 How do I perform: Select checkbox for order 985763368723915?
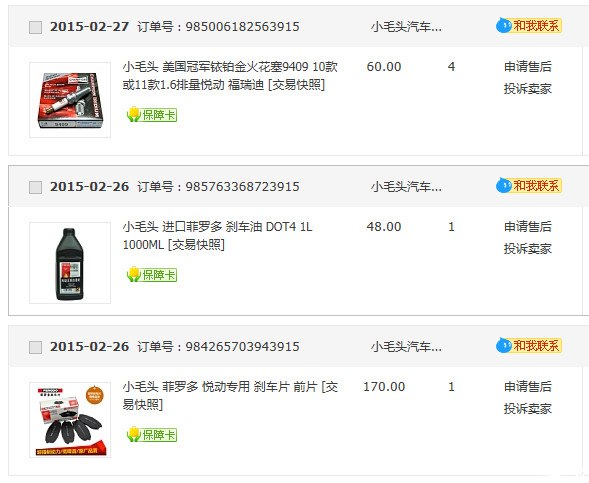(x=35, y=187)
